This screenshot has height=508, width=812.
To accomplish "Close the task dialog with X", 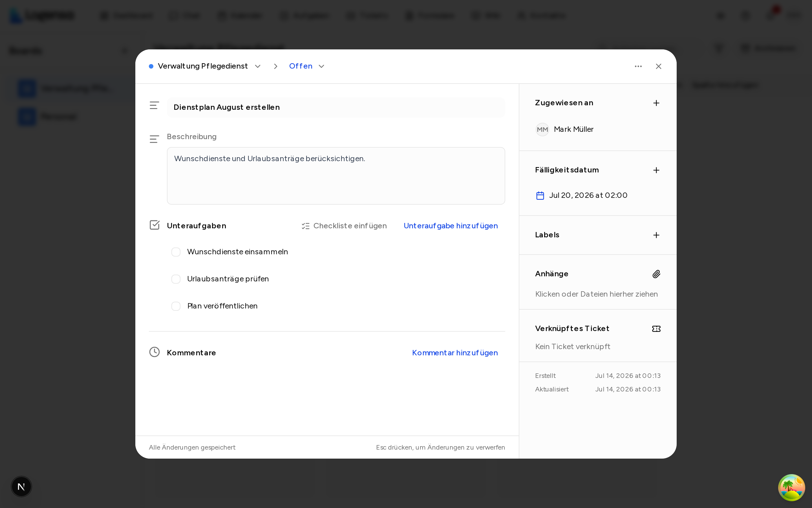I will [x=658, y=66].
